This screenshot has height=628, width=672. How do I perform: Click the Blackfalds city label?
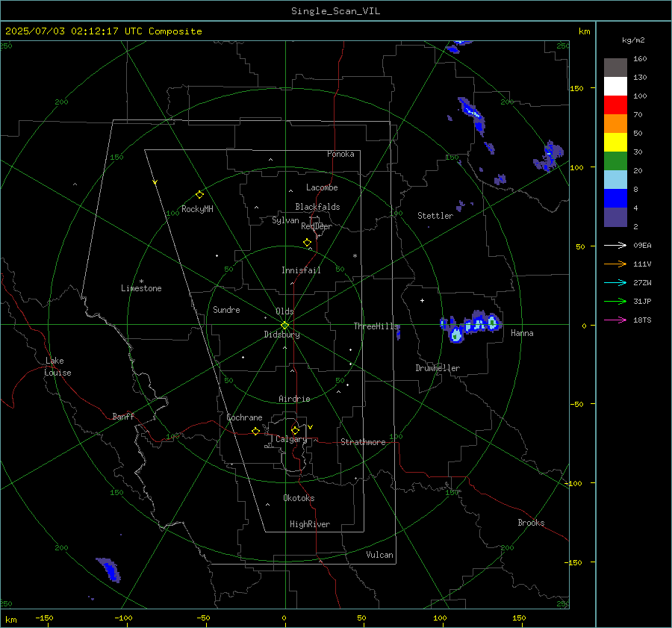(317, 207)
